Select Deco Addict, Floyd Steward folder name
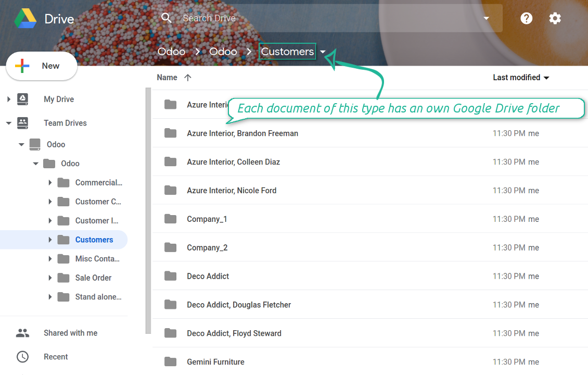This screenshot has width=588, height=375. pos(234,333)
